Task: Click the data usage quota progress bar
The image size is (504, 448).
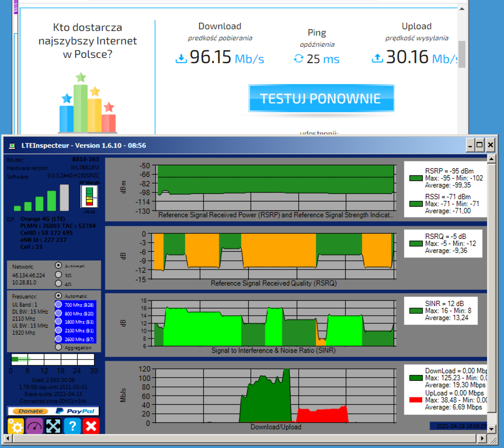Action: point(53,359)
